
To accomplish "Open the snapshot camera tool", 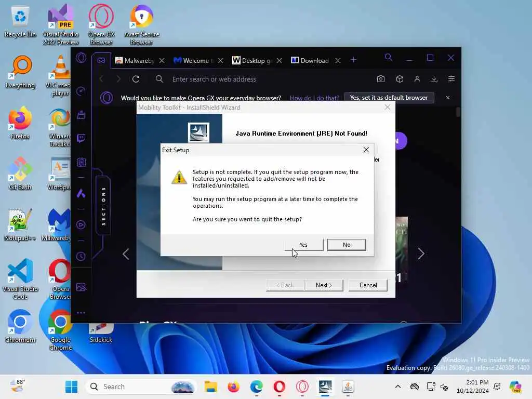I will [381, 79].
